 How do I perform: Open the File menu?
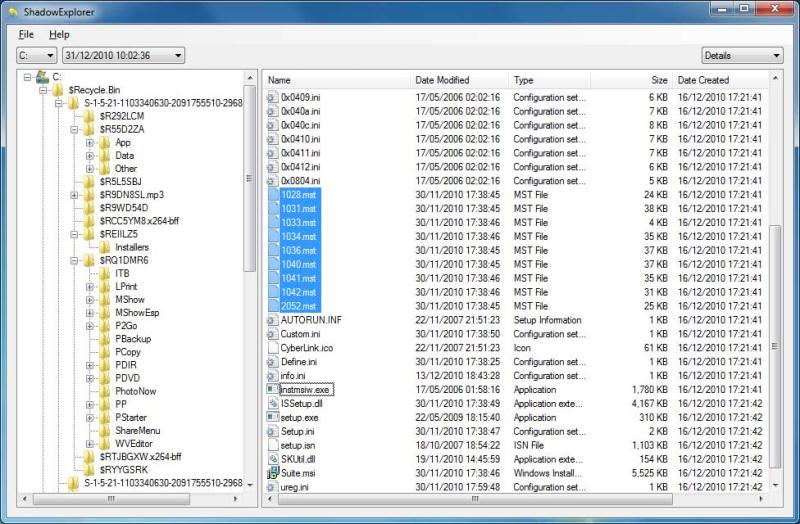coord(26,35)
